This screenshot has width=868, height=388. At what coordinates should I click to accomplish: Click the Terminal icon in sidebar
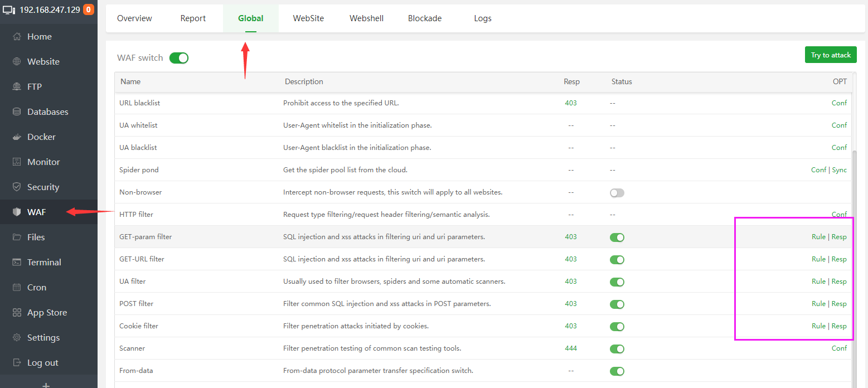coord(17,263)
